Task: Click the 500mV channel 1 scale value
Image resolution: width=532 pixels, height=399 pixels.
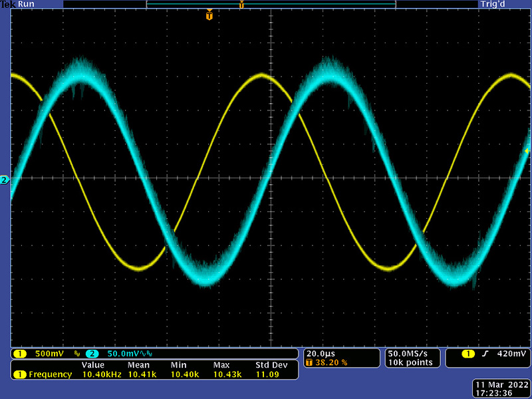Action: (x=49, y=354)
